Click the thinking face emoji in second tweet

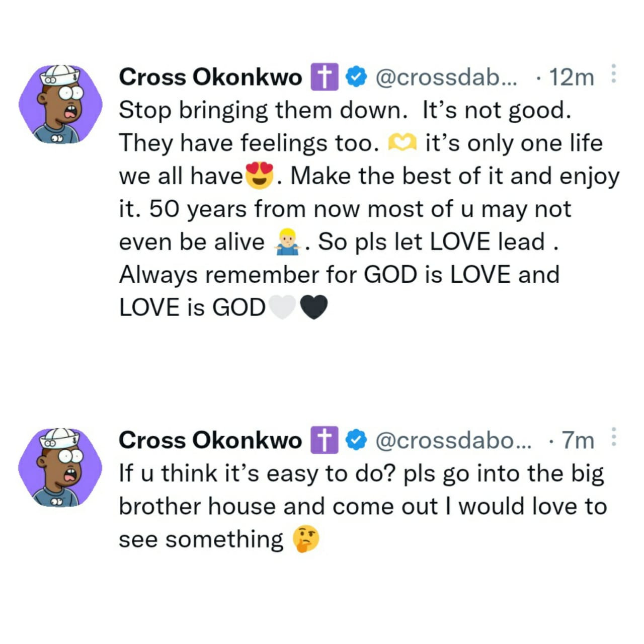[x=306, y=539]
